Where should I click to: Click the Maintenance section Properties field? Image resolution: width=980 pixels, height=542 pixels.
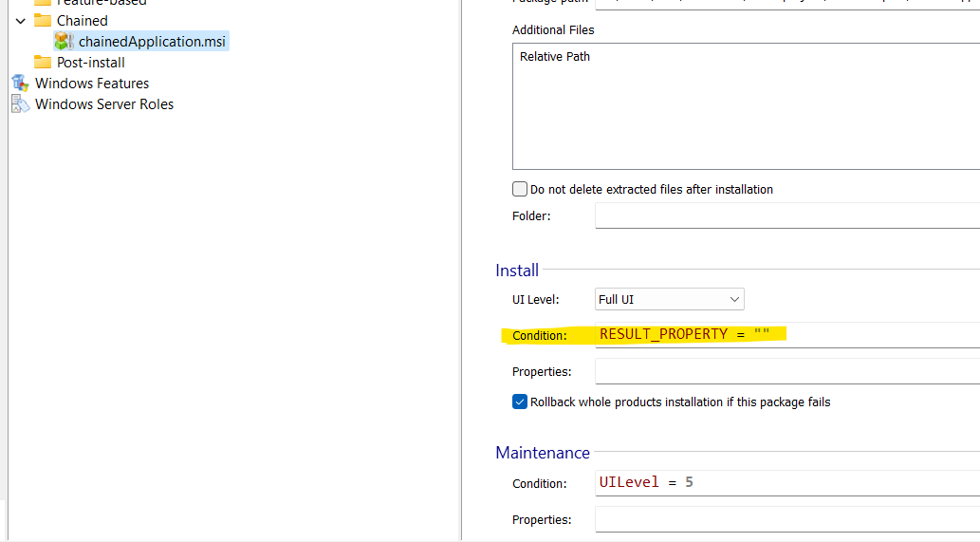(x=786, y=519)
